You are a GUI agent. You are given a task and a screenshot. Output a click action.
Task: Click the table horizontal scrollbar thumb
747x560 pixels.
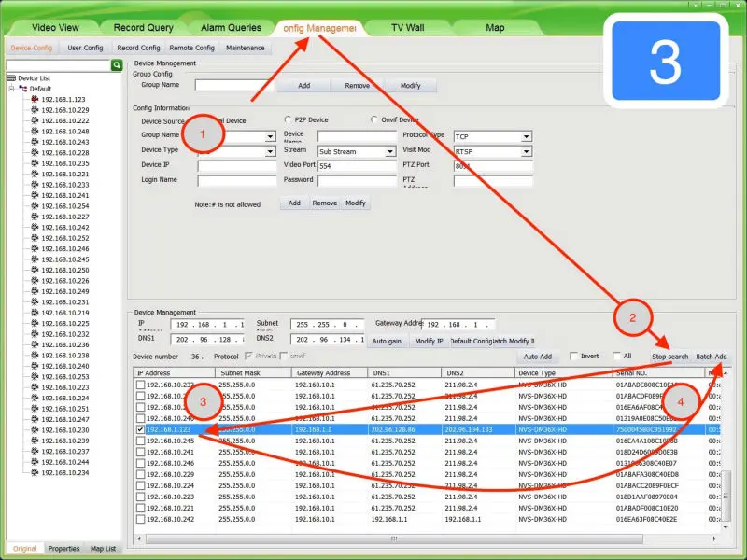(x=394, y=539)
